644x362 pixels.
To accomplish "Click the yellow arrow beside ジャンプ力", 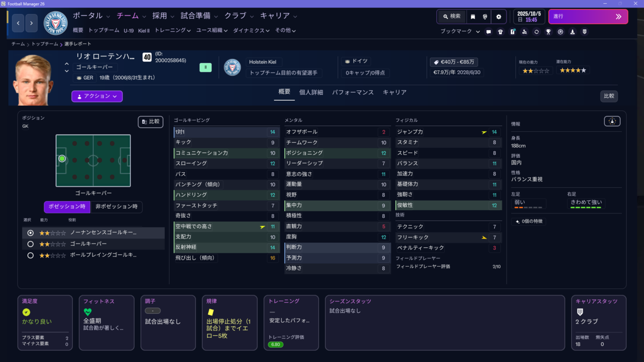I will point(485,132).
